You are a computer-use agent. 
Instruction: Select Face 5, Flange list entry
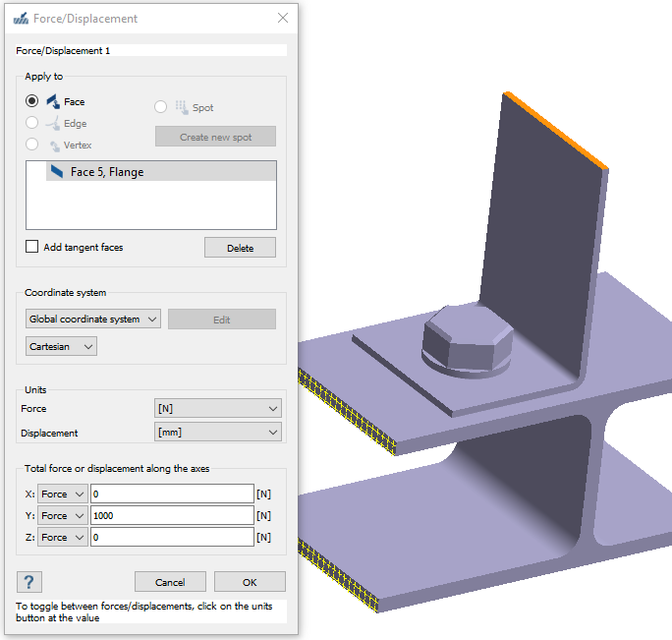click(151, 171)
